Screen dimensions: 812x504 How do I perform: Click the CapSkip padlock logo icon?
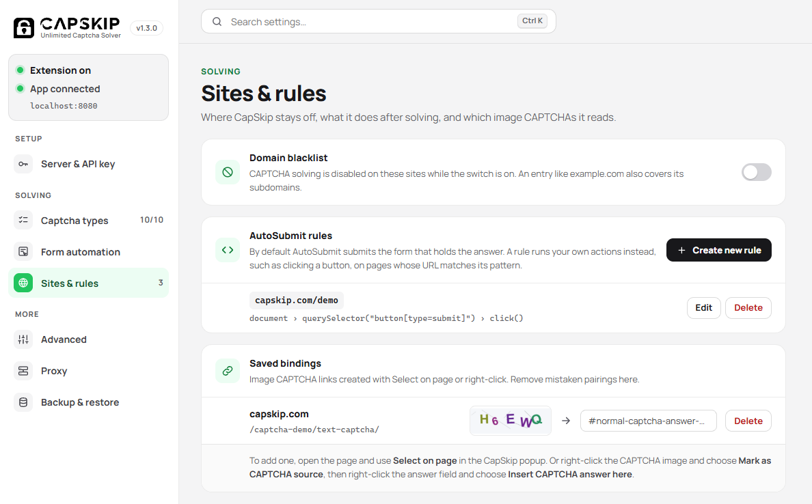tap(24, 27)
